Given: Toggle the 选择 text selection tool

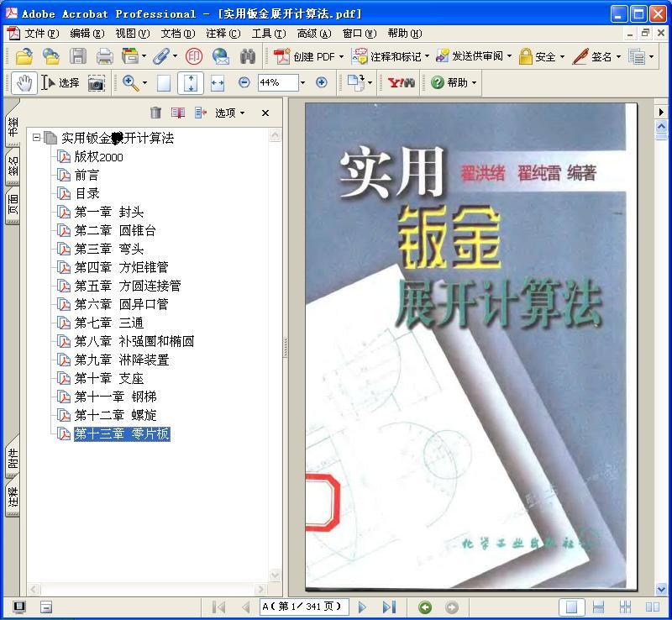Looking at the screenshot, I should [59, 83].
